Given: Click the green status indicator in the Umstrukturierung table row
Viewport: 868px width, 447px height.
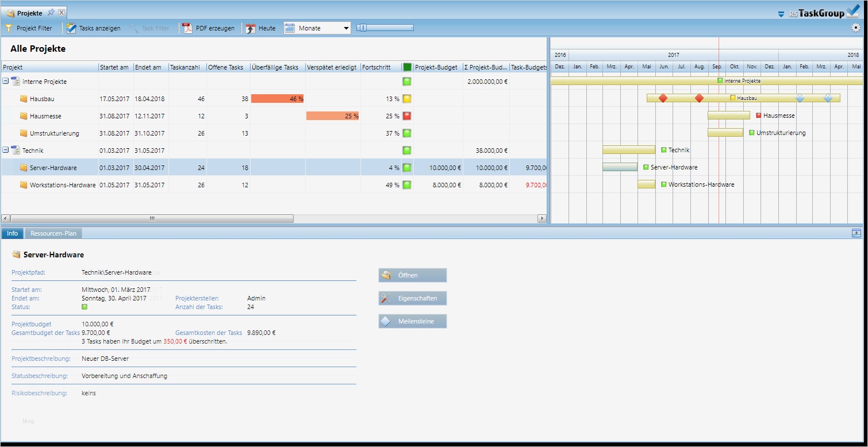Looking at the screenshot, I should (x=407, y=133).
